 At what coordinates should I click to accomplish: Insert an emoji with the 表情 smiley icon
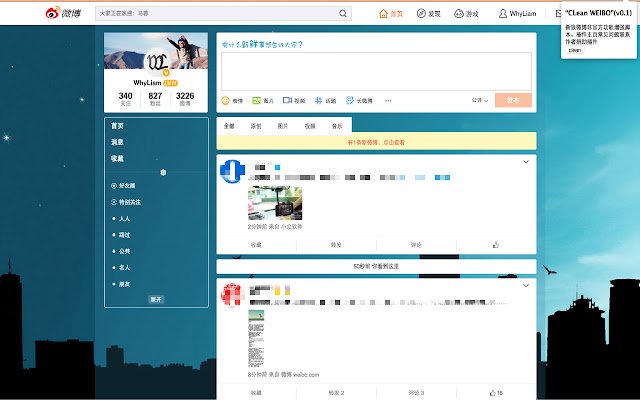click(232, 100)
